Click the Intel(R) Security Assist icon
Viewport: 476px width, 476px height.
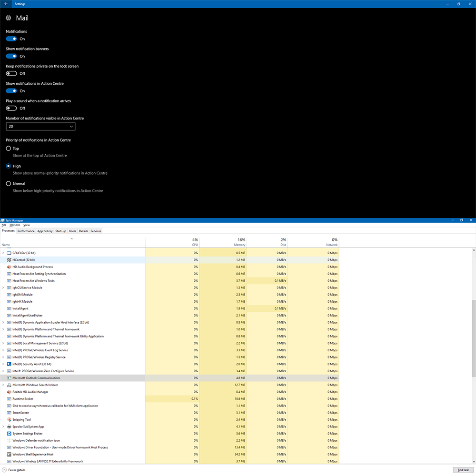coord(9,364)
